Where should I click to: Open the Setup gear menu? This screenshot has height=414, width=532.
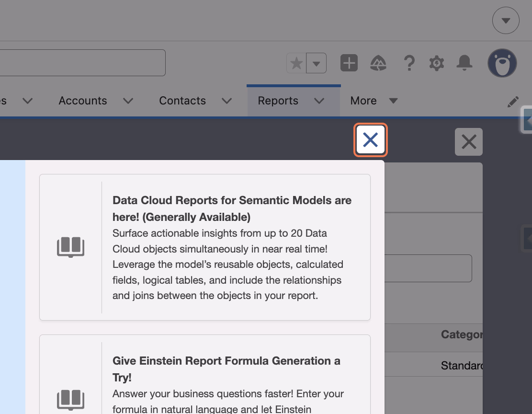coord(437,63)
